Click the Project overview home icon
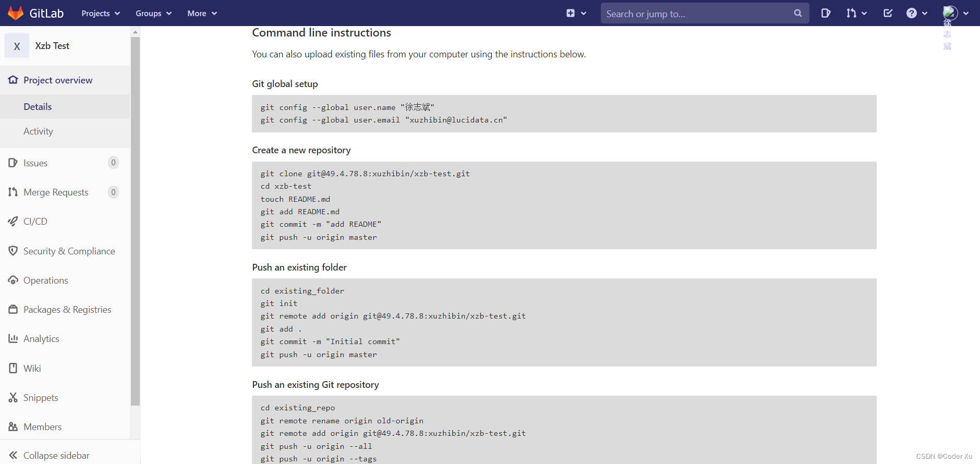This screenshot has width=980, height=464. (13, 80)
